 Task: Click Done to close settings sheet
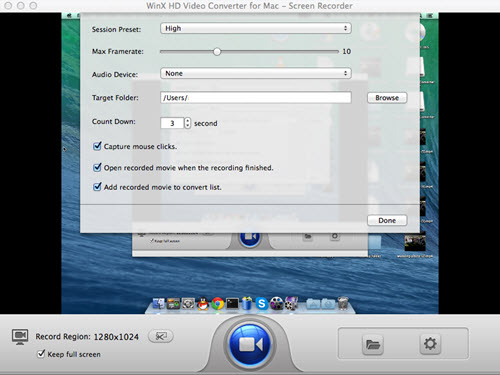coord(387,220)
